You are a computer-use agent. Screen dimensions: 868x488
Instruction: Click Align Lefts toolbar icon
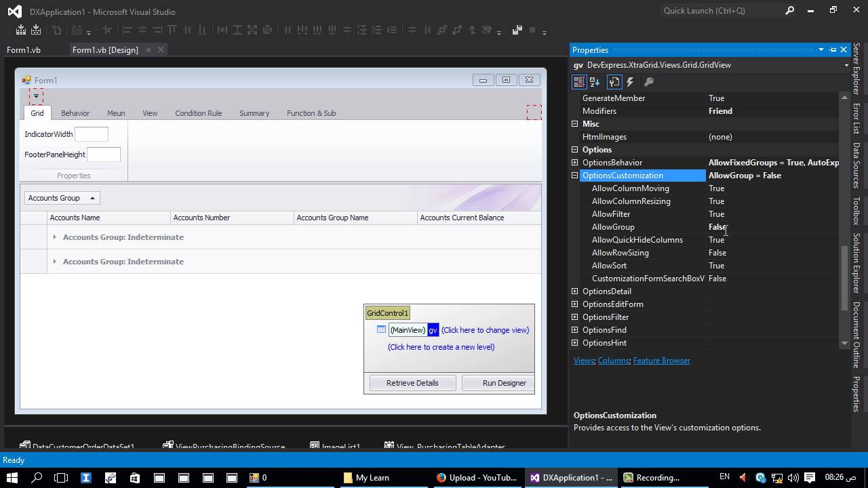click(x=127, y=30)
